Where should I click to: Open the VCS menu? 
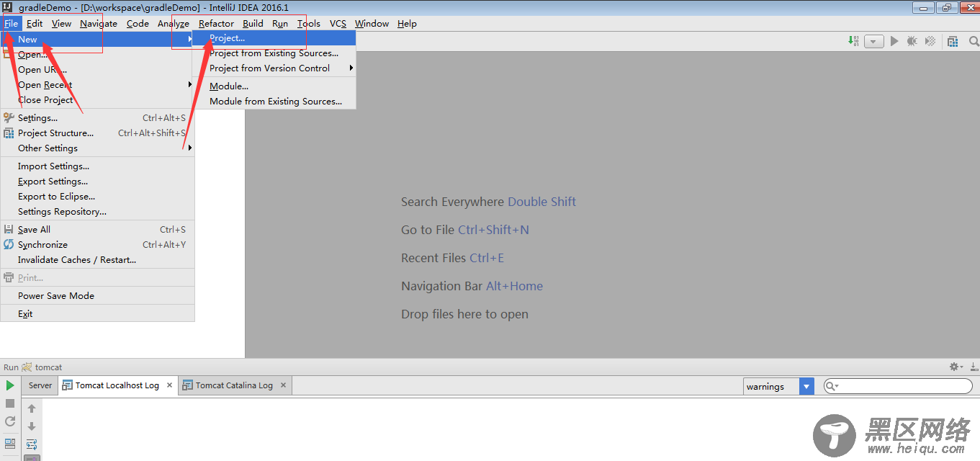pyautogui.click(x=338, y=23)
